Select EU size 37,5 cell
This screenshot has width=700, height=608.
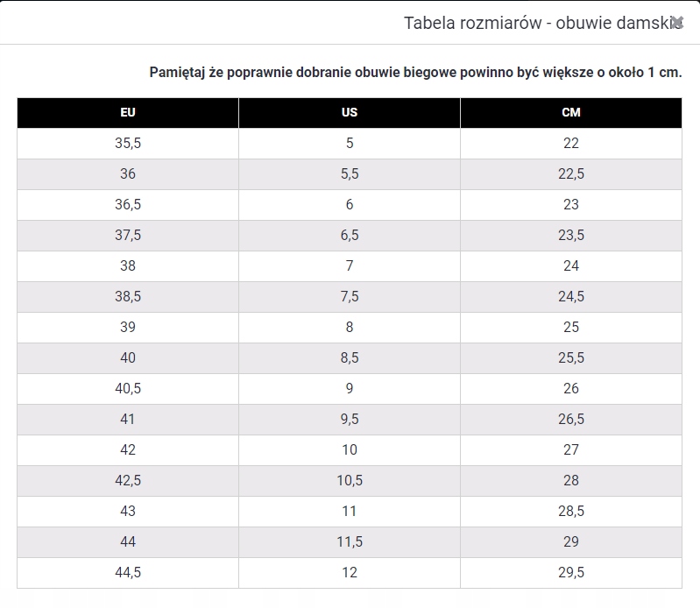click(x=128, y=236)
